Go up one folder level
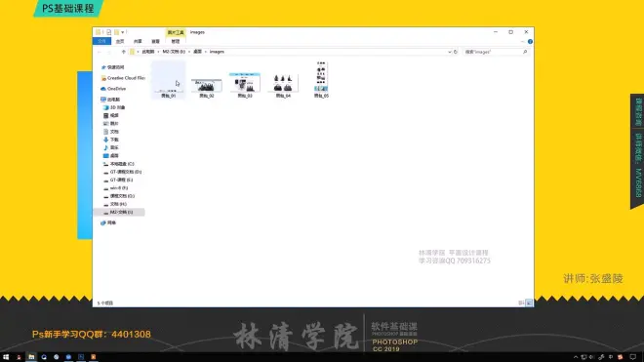This screenshot has height=362, width=644. (x=123, y=52)
